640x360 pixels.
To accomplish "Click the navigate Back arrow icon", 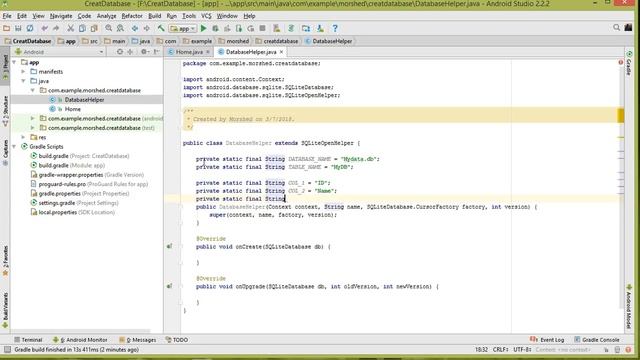I will 135,29.
